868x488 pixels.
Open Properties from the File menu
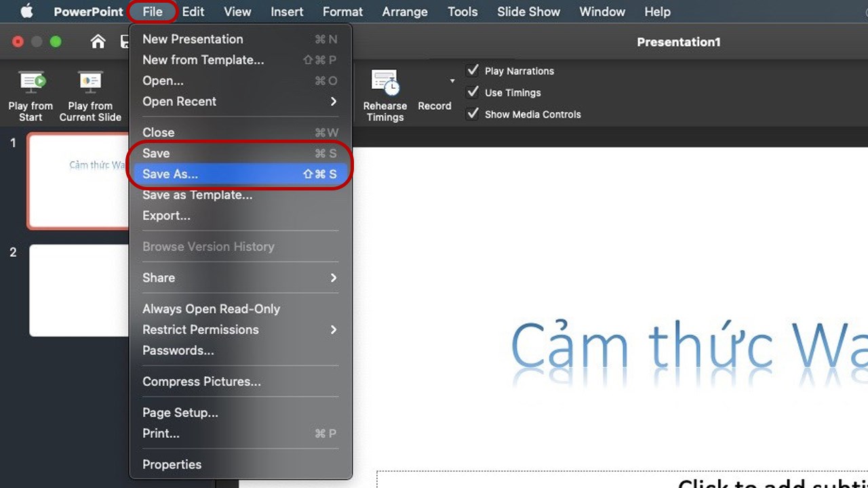(x=241, y=464)
